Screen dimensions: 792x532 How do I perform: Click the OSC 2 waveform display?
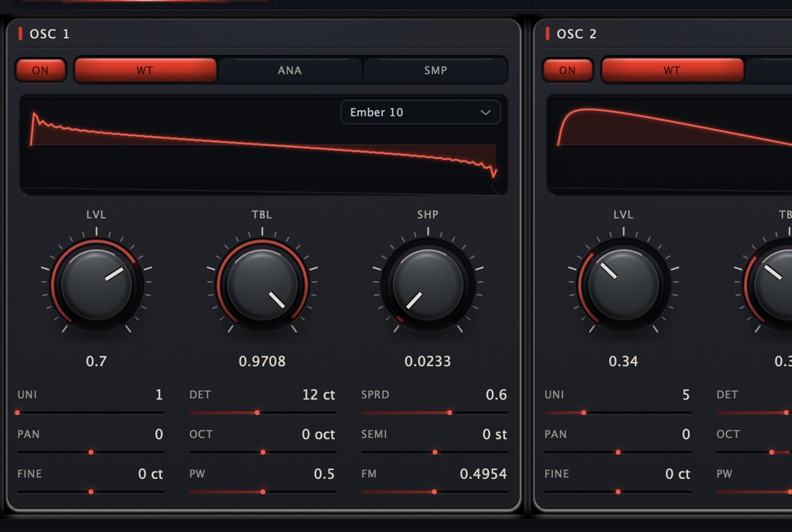[669, 145]
